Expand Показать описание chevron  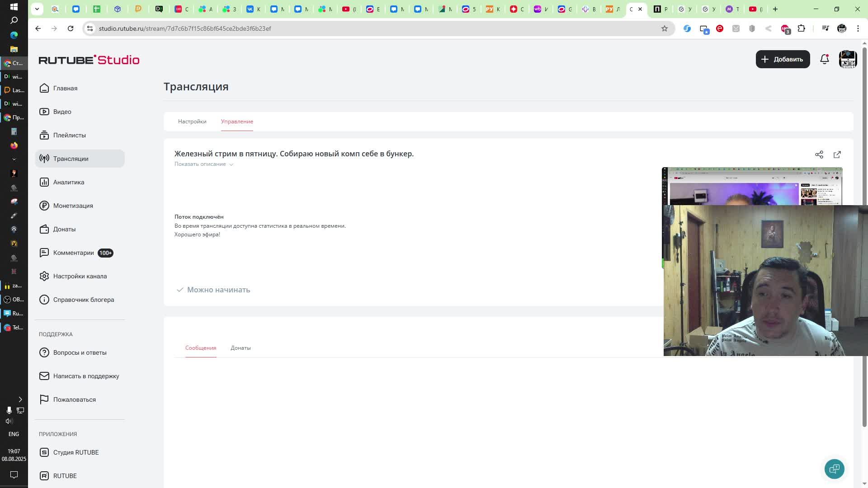point(231,164)
